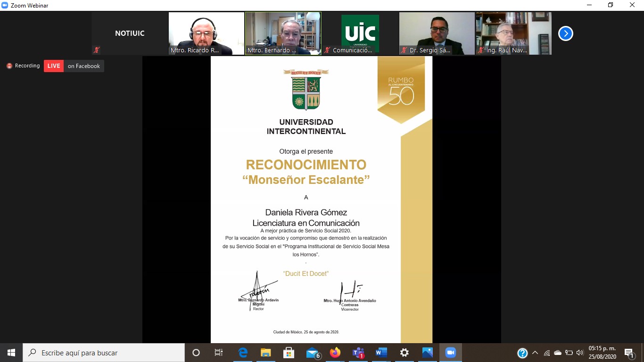Restore down the Zoom Webinar window

point(611,5)
